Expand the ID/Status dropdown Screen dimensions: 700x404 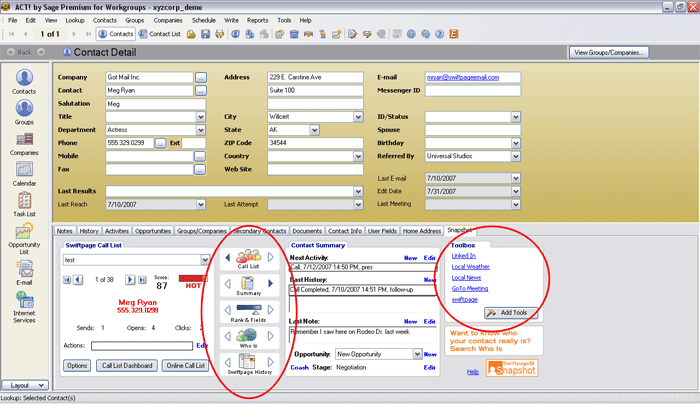(516, 117)
